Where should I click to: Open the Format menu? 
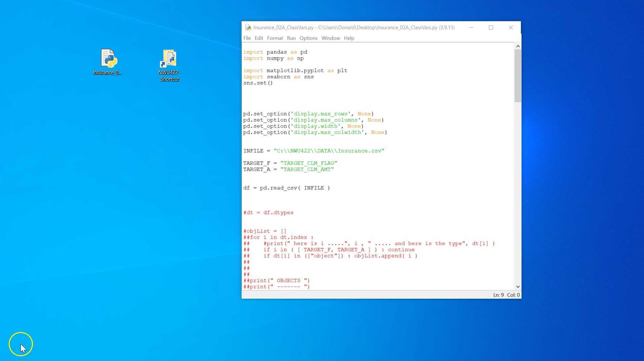[275, 38]
